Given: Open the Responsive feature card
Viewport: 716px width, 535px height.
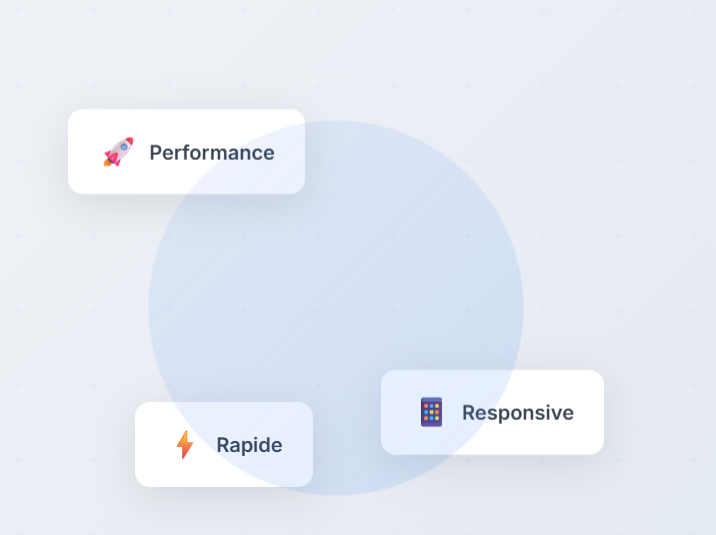Looking at the screenshot, I should coord(492,412).
